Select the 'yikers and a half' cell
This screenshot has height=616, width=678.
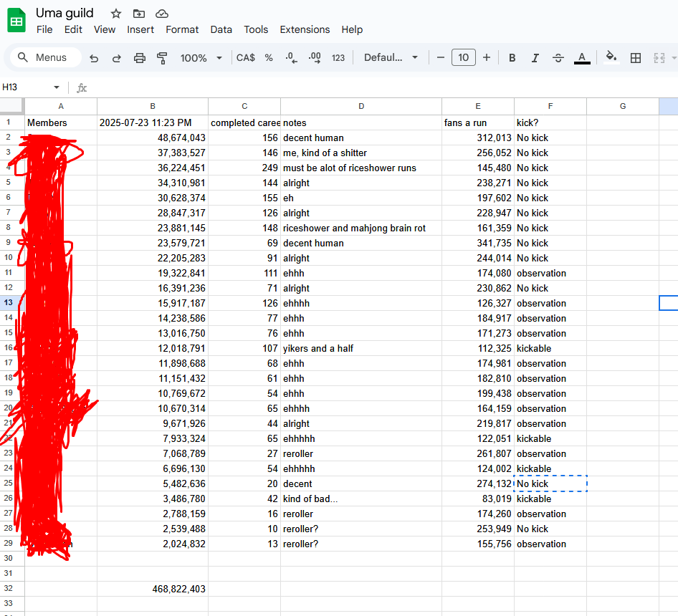point(361,348)
